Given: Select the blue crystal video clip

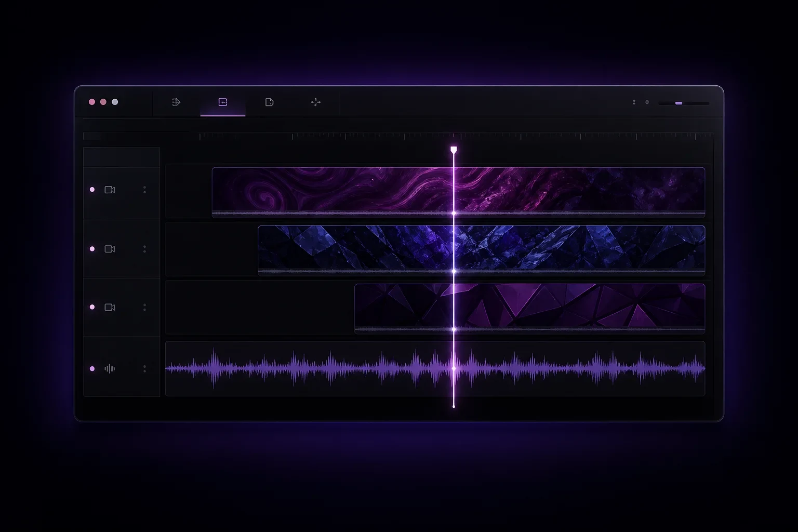Looking at the screenshot, I should 482,250.
